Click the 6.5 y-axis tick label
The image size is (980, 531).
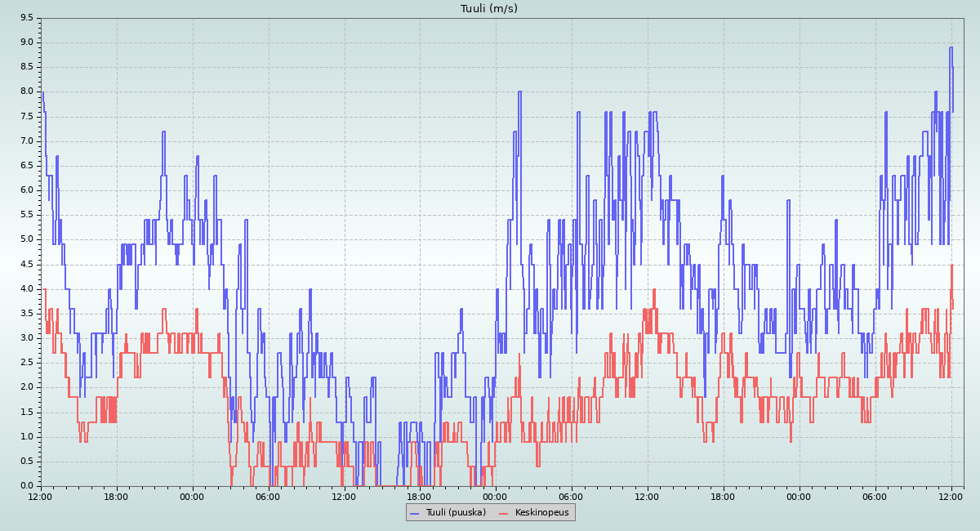pyautogui.click(x=26, y=165)
